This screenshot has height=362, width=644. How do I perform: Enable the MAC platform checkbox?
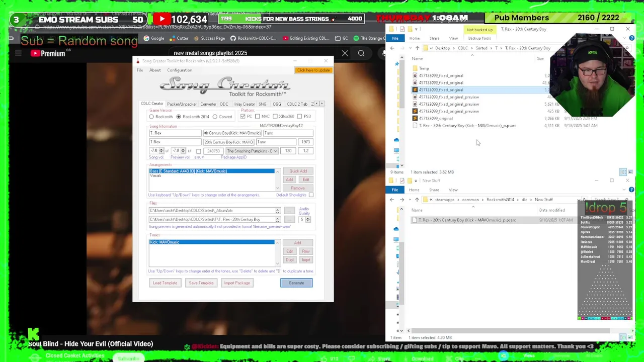pyautogui.click(x=258, y=117)
